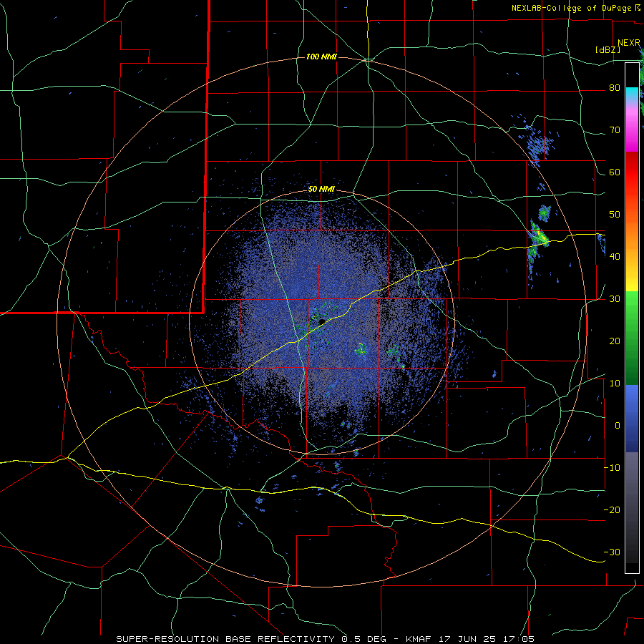Image resolution: width=644 pixels, height=644 pixels.
Task: Click the -20 value on the dBZ scale
Action: (x=612, y=510)
